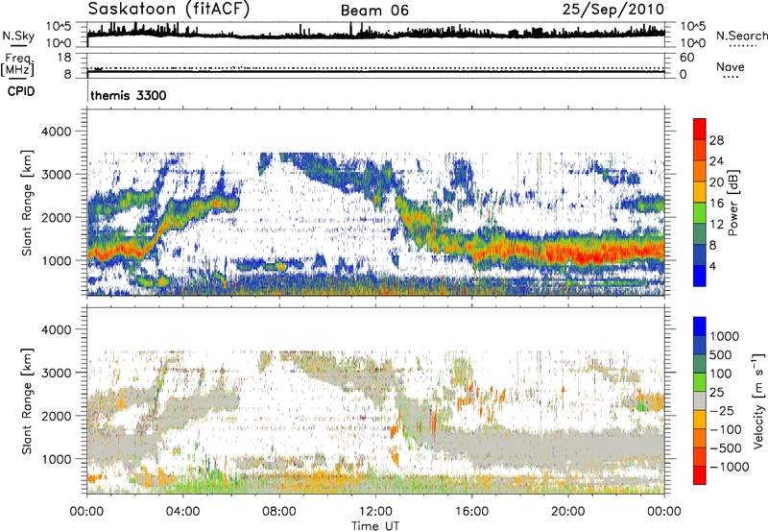Click the date 25/Sep/2010
Viewport: 768px width, 532px height.
[613, 9]
